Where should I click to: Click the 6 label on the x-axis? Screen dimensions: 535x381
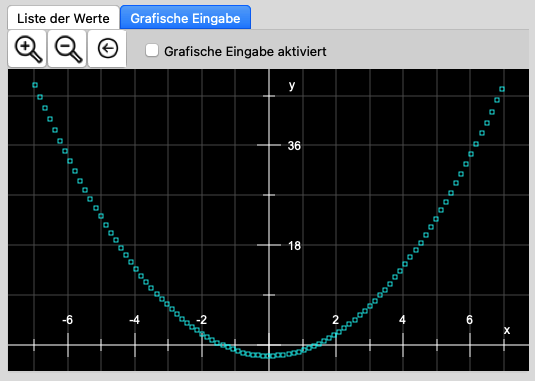(469, 320)
